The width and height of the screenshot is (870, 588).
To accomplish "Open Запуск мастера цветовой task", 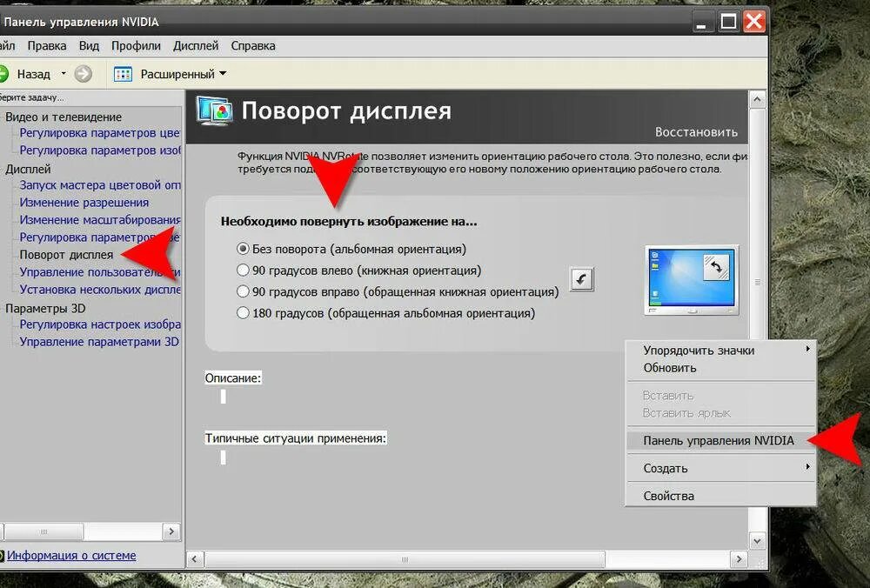I will [100, 185].
